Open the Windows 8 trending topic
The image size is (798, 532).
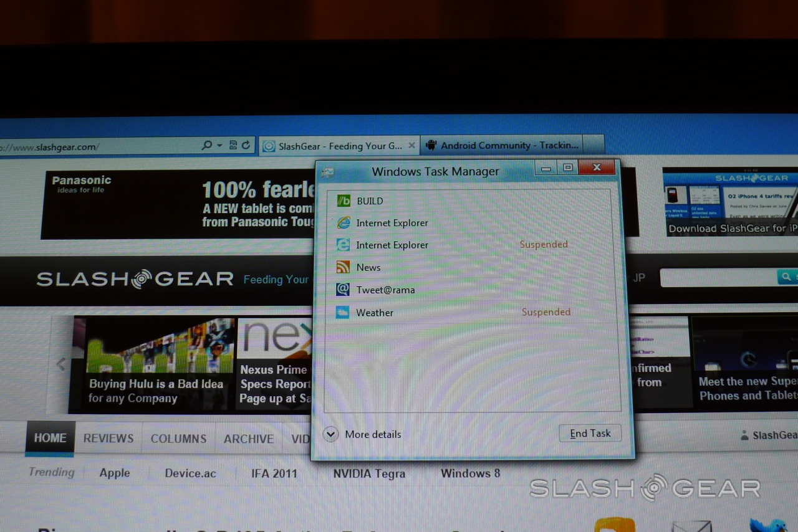pyautogui.click(x=470, y=473)
